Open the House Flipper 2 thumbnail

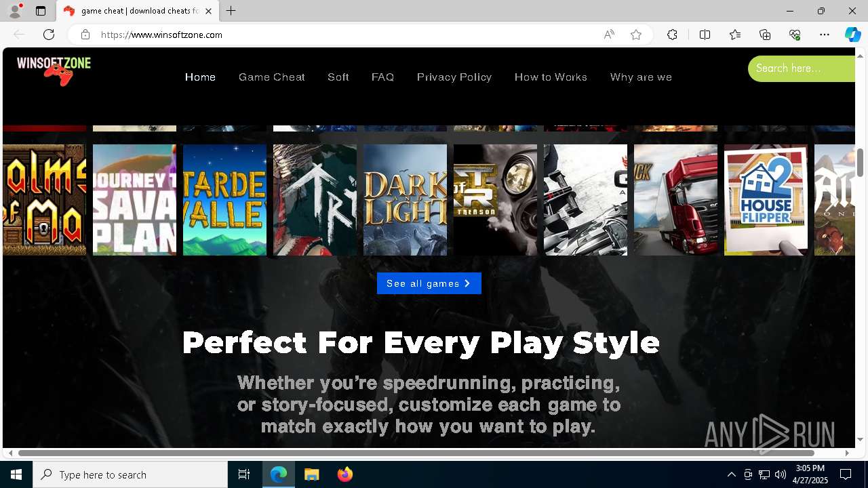coord(766,200)
